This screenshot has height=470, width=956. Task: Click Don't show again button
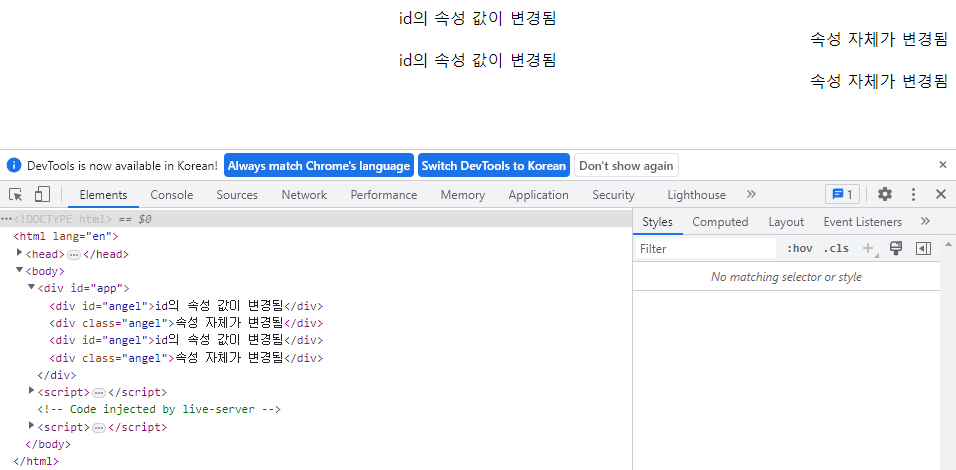point(626,165)
